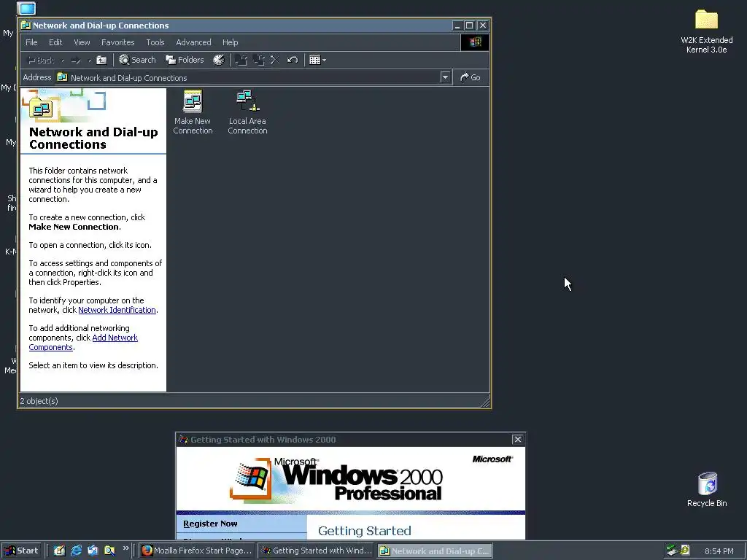Expand the Back history dropdown arrow

(x=63, y=61)
